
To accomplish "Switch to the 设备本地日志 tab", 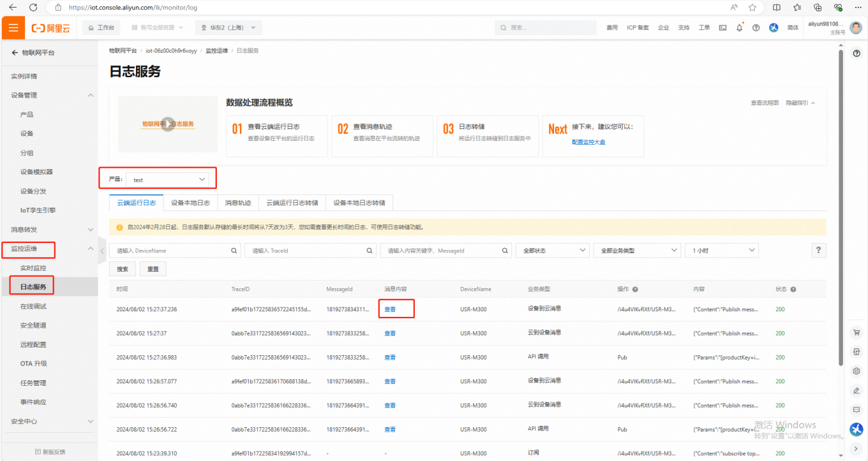I will pos(191,203).
